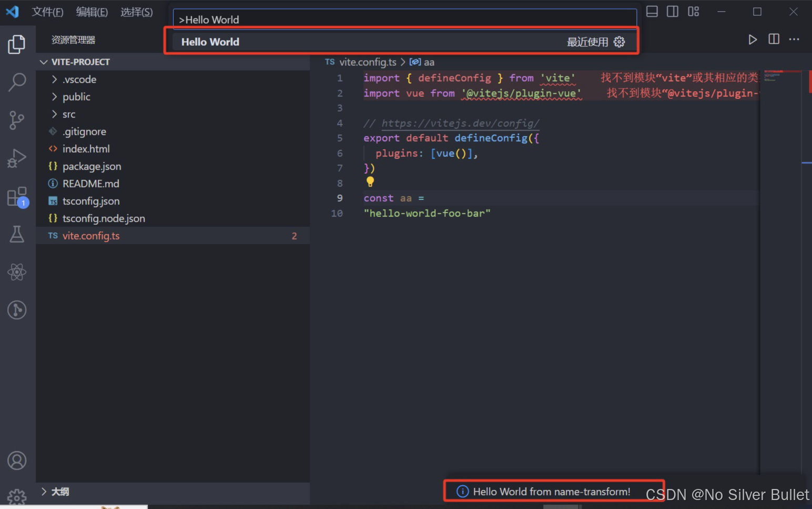Click the info icon in the notification
Image resolution: width=812 pixels, height=509 pixels.
(462, 492)
